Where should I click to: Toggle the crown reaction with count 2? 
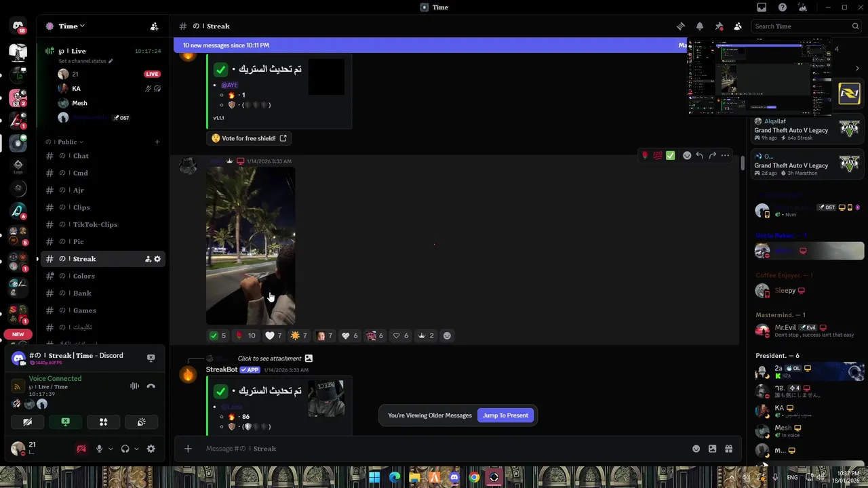click(426, 335)
